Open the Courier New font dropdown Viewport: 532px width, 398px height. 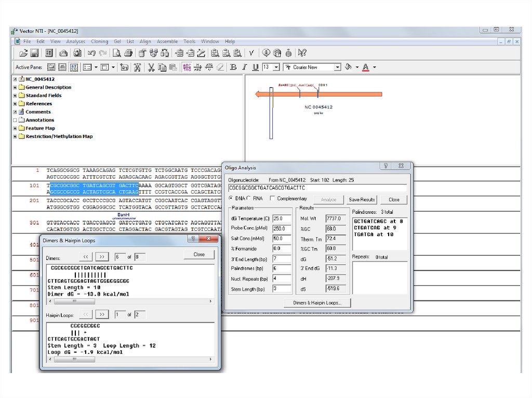(x=337, y=67)
